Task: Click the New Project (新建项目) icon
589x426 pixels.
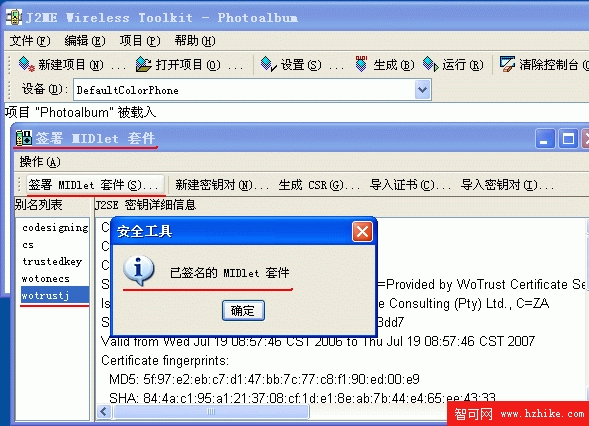Action: click(x=26, y=64)
